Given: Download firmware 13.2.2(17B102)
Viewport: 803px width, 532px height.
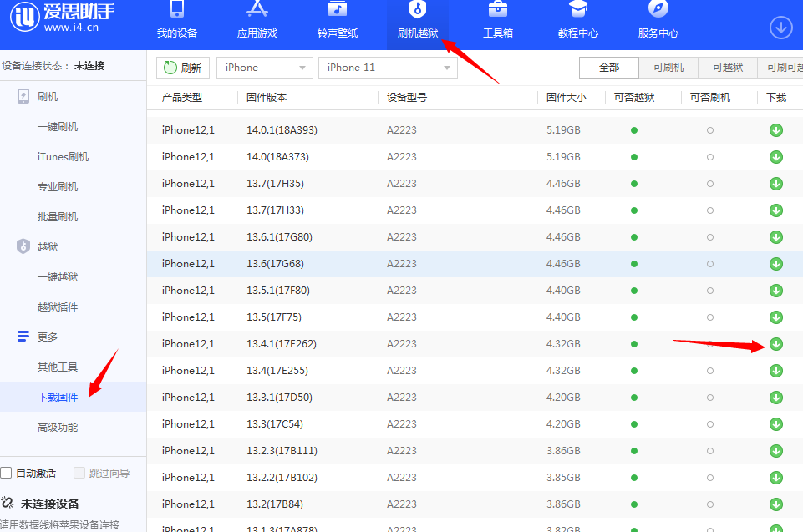Looking at the screenshot, I should (776, 478).
